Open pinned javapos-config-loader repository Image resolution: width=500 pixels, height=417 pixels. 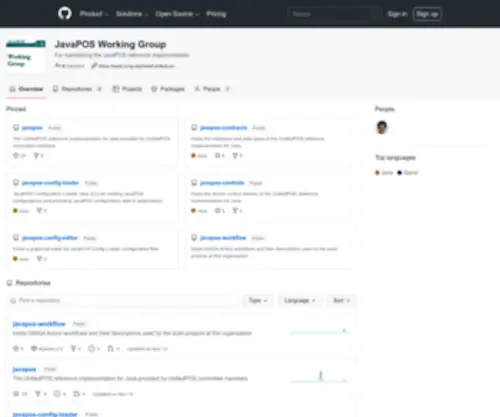pos(50,183)
